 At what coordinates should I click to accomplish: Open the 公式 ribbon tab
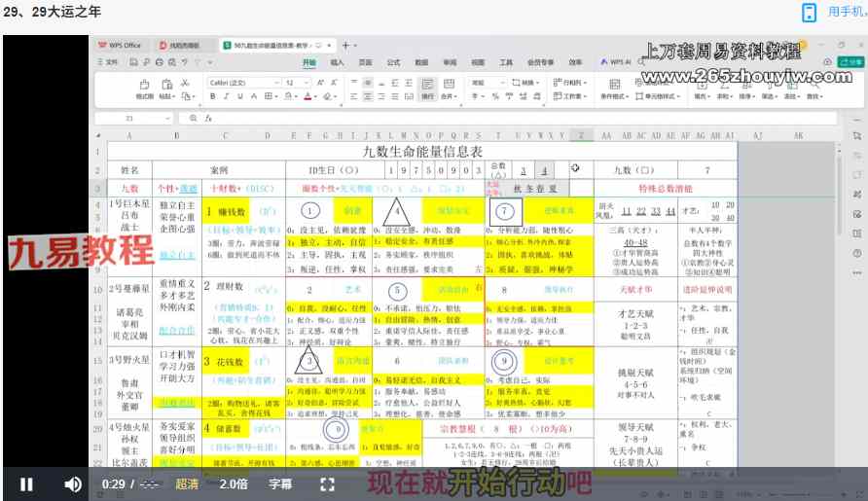pos(393,61)
